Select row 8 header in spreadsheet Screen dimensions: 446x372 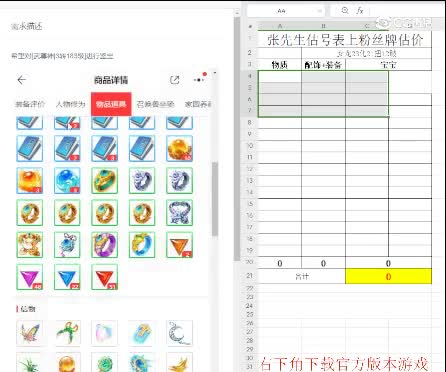250,122
